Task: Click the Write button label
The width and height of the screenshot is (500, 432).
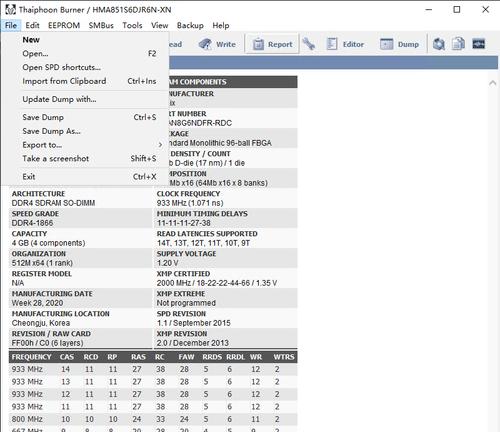Action: [226, 44]
